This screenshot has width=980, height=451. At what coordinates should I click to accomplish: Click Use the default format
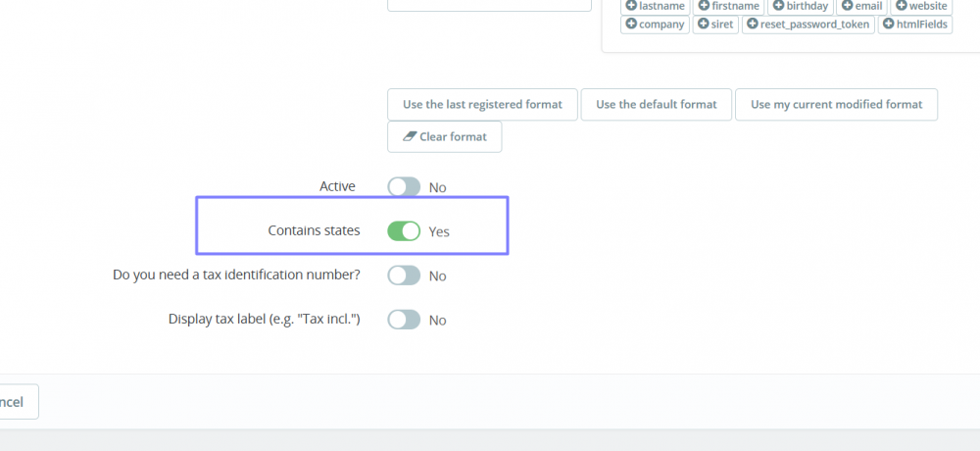click(x=657, y=104)
